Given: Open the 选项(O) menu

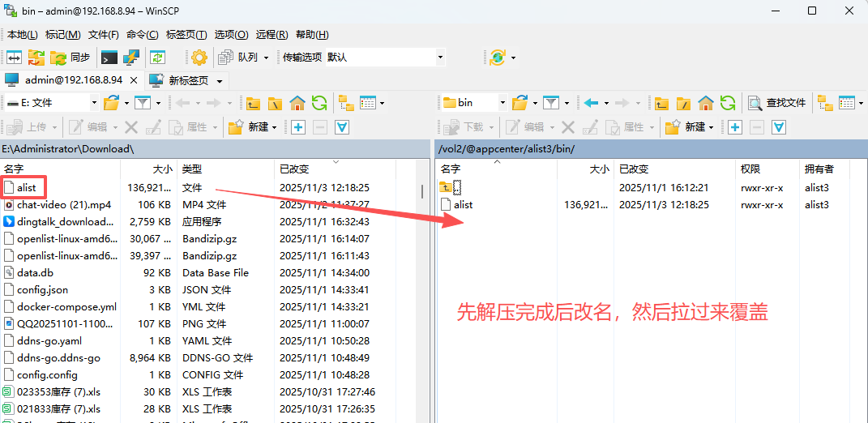Looking at the screenshot, I should point(232,34).
